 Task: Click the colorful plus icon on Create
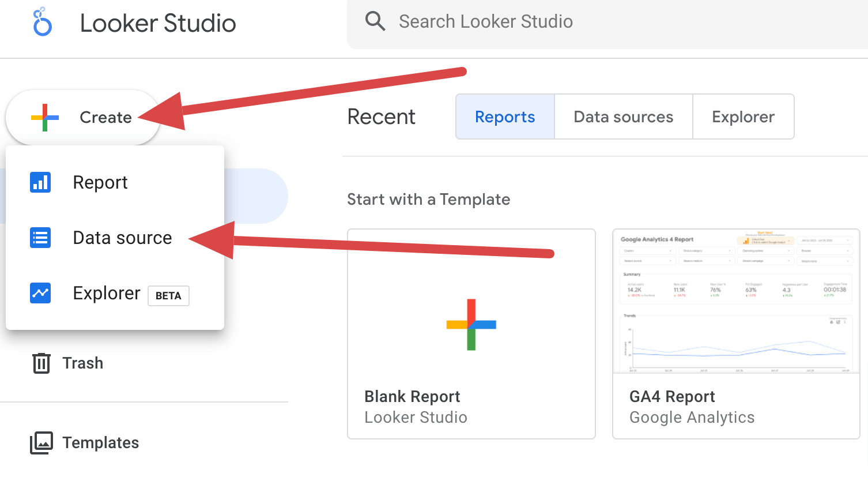tap(45, 118)
